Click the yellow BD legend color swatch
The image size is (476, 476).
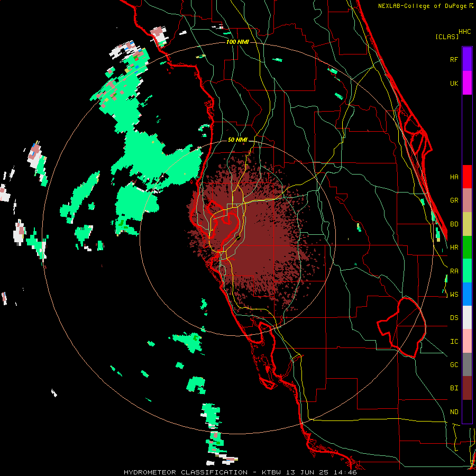click(467, 224)
